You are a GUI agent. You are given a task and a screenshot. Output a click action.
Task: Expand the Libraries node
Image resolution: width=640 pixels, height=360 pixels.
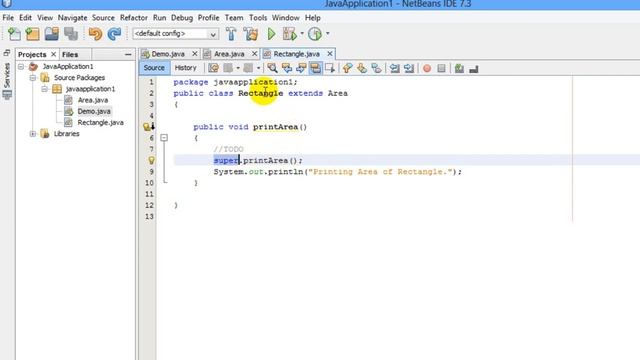click(33, 133)
